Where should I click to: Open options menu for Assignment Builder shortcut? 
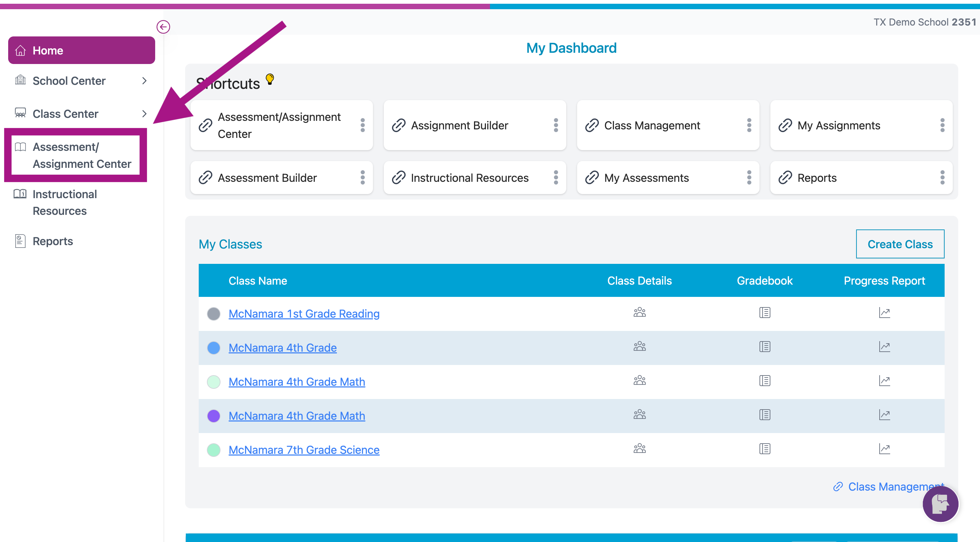tap(556, 125)
